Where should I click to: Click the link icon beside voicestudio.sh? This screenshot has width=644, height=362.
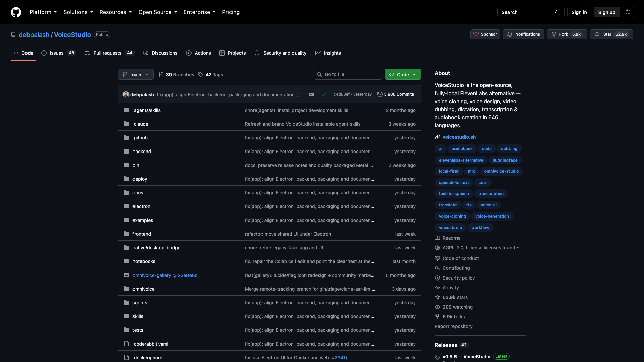click(x=437, y=137)
